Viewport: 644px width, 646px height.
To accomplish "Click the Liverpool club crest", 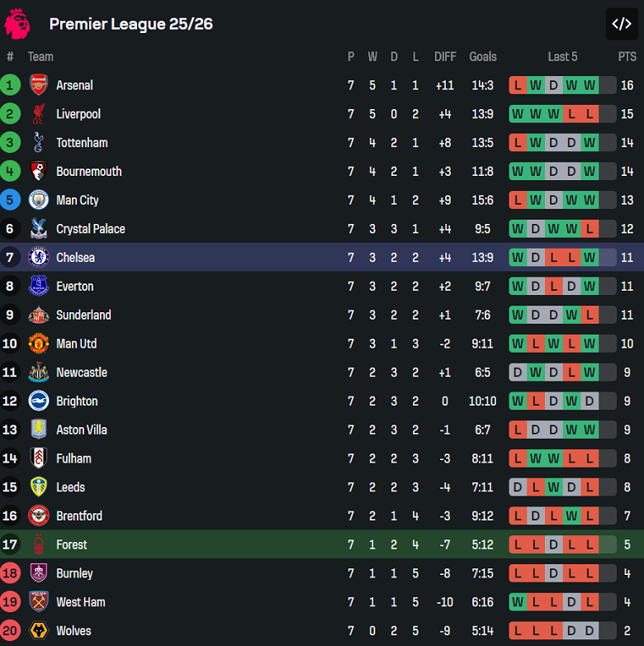I will point(39,114).
